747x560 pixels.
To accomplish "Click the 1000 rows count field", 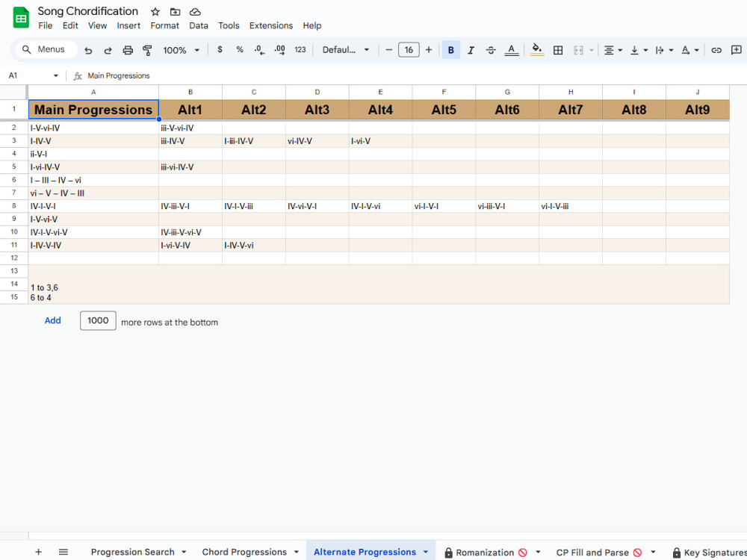I will pyautogui.click(x=98, y=320).
